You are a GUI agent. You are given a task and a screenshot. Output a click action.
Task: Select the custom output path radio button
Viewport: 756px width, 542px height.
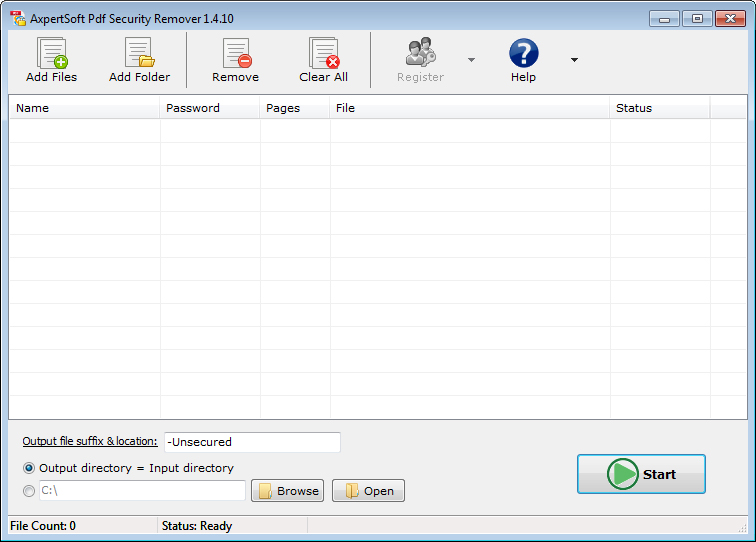29,491
